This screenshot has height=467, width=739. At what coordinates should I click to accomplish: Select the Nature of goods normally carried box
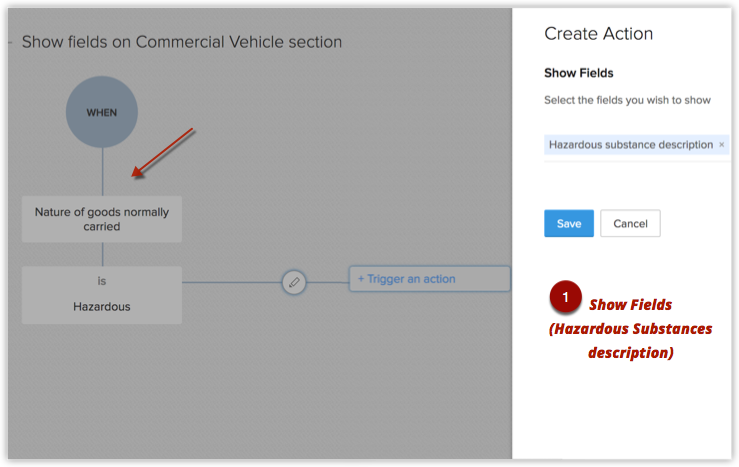(x=102, y=219)
